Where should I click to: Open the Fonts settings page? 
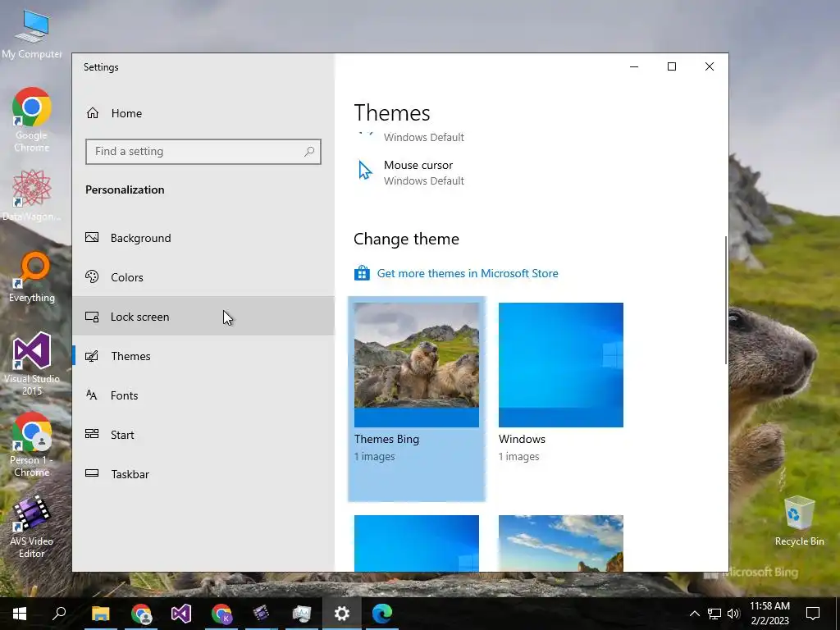tap(203, 395)
